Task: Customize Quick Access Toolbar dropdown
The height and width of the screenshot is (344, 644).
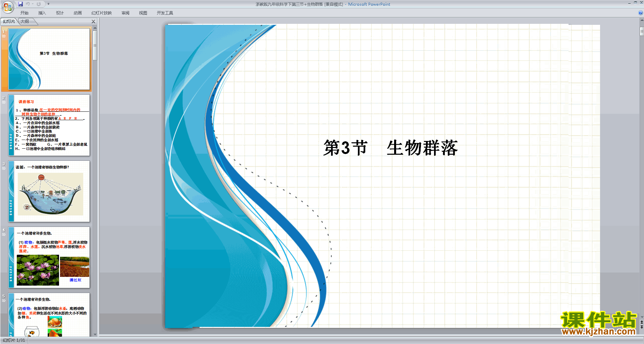Action: pyautogui.click(x=48, y=4)
